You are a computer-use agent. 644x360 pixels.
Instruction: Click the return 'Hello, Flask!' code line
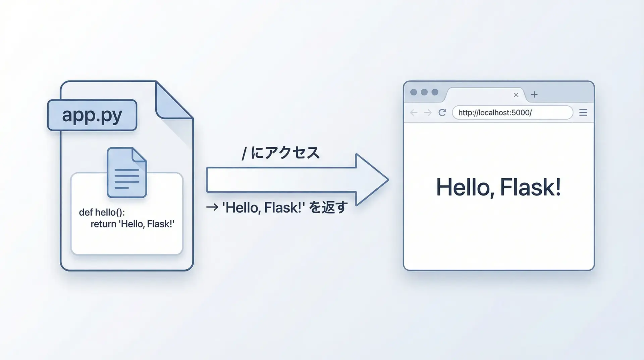coord(132,224)
